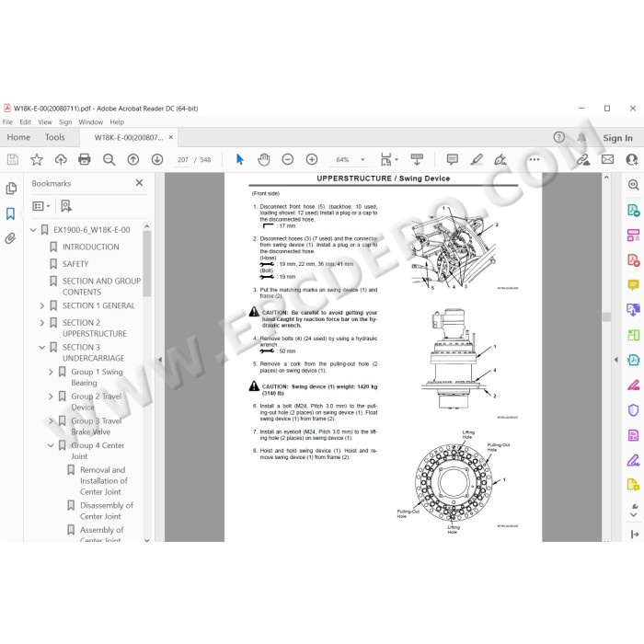Open the fit page options icon
644x644 pixels.
pyautogui.click(x=386, y=159)
